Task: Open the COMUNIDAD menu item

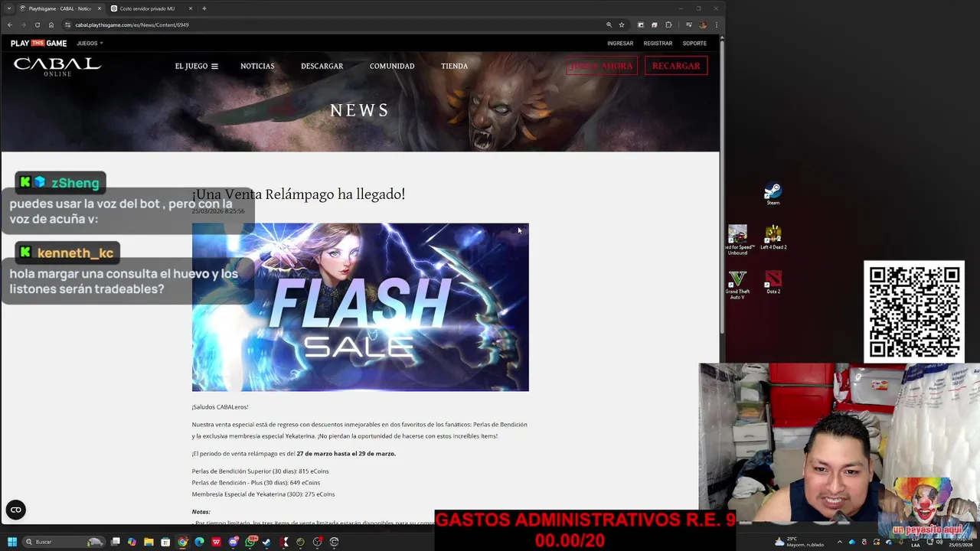Action: (x=392, y=67)
